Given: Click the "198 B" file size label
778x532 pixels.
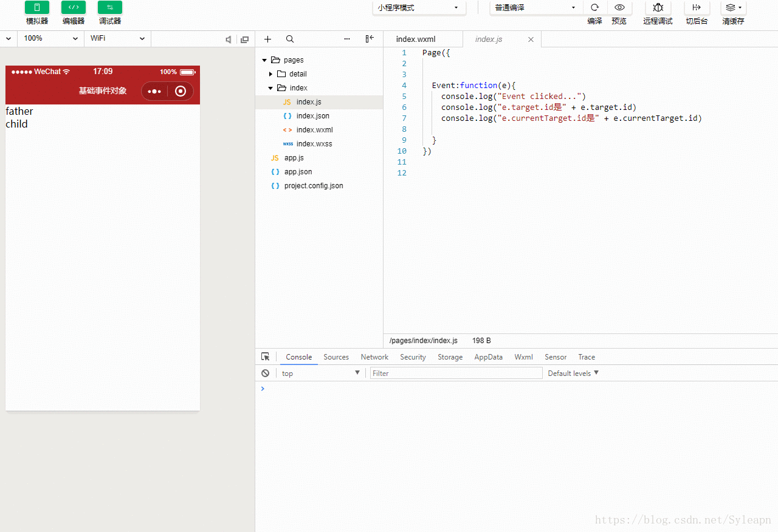Looking at the screenshot, I should pos(481,341).
